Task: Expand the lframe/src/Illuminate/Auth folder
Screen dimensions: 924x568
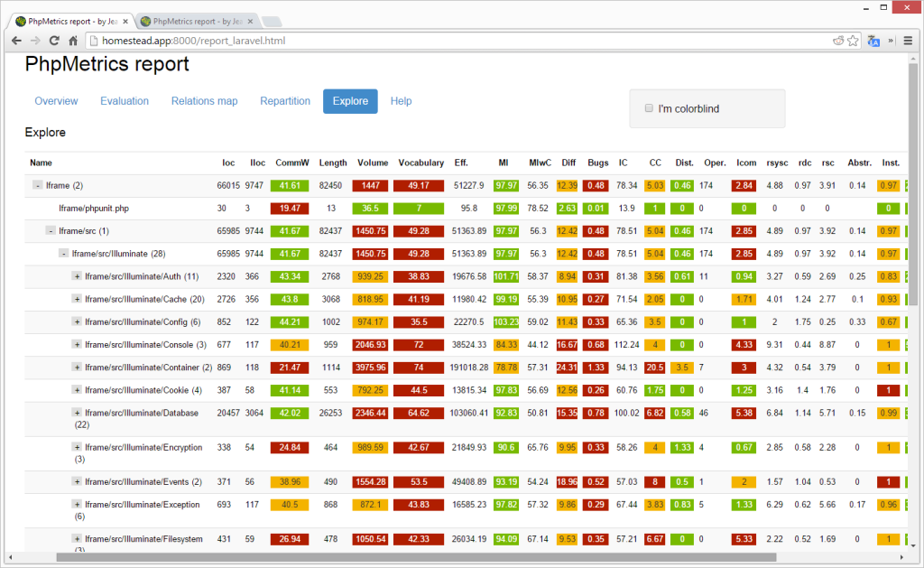Action: click(x=77, y=275)
